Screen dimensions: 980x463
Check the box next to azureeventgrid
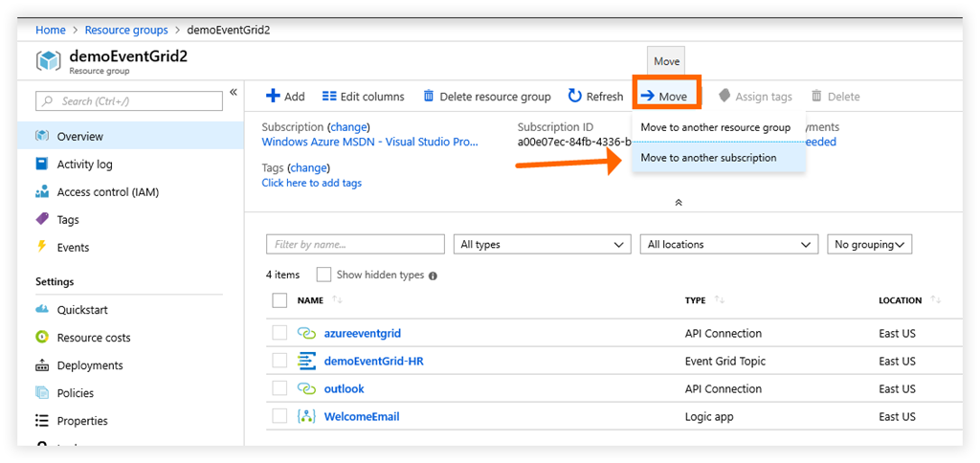point(279,334)
